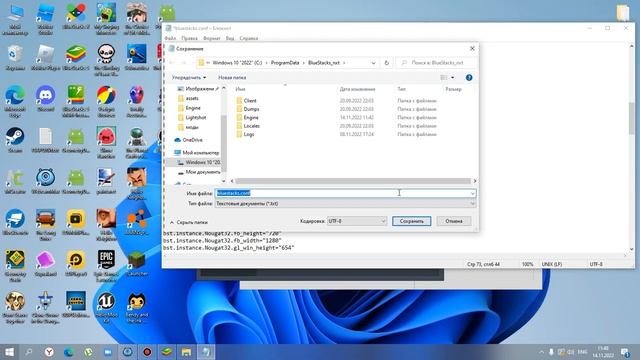Open the Dumps folder in the file list
640x360 pixels.
(x=251, y=109)
